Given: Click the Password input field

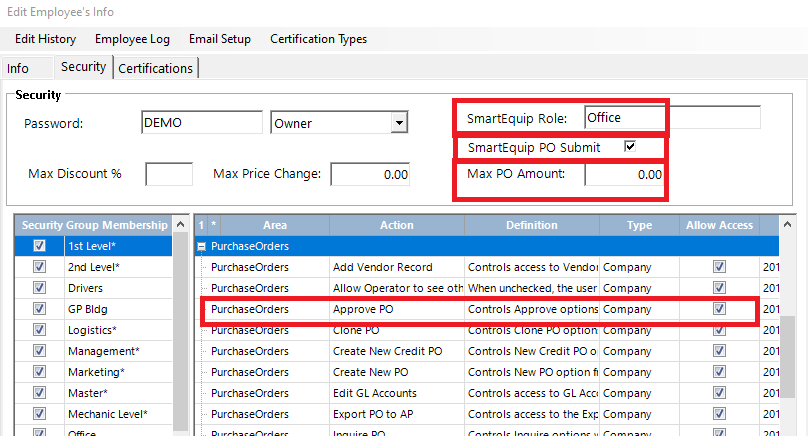Looking at the screenshot, I should [202, 123].
